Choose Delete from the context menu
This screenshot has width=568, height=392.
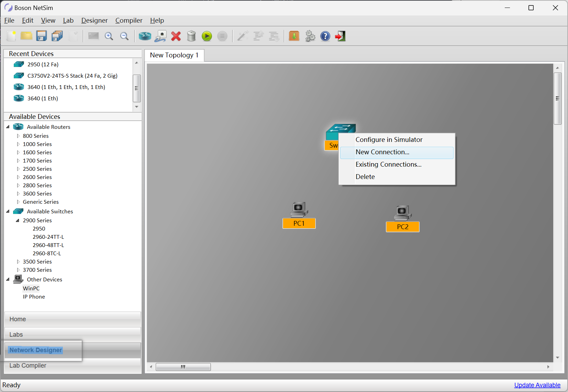pyautogui.click(x=397, y=177)
